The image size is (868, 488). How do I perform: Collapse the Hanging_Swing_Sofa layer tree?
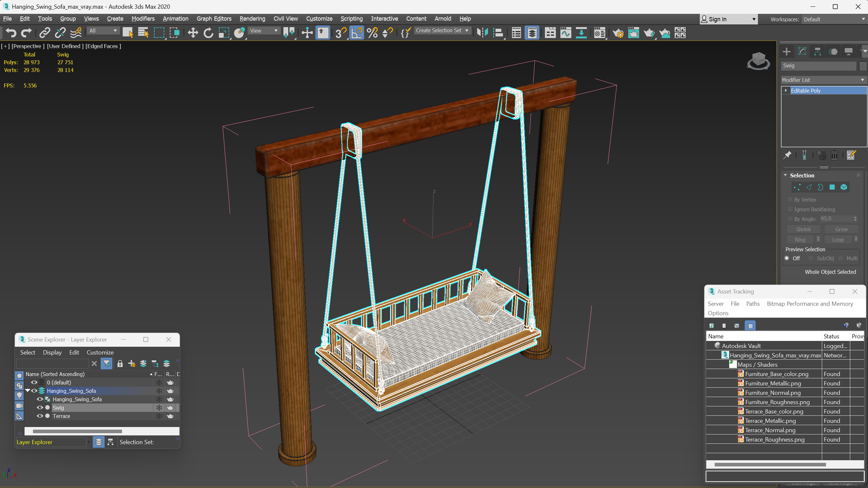point(28,391)
